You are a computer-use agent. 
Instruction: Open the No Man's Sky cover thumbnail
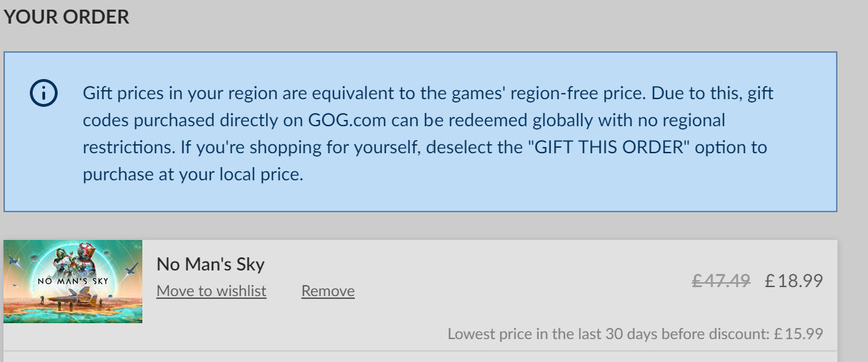[73, 282]
